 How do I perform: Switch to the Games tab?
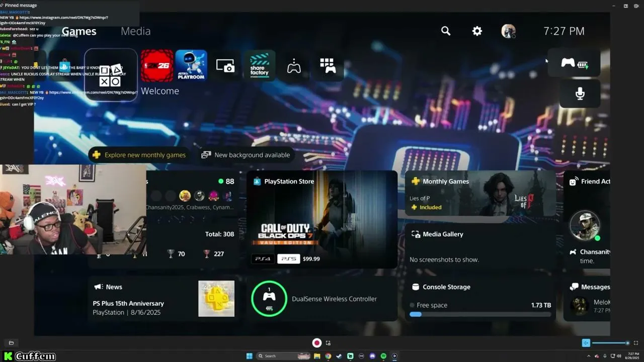tap(79, 31)
